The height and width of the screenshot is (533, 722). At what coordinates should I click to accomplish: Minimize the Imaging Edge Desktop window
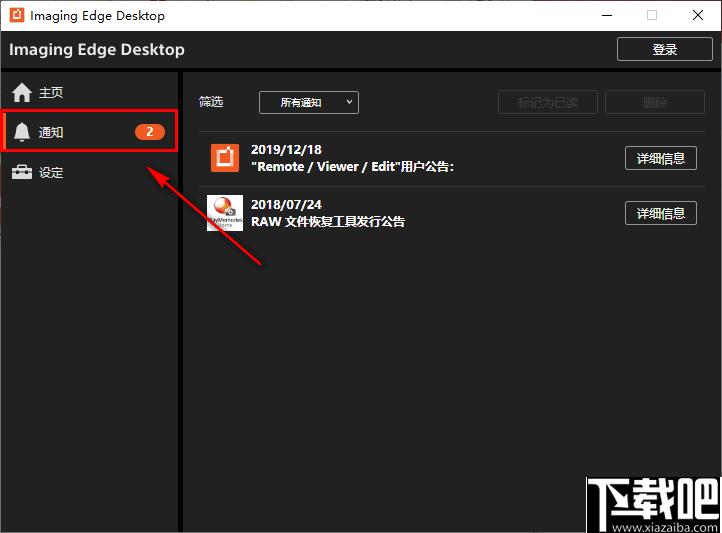coord(607,15)
